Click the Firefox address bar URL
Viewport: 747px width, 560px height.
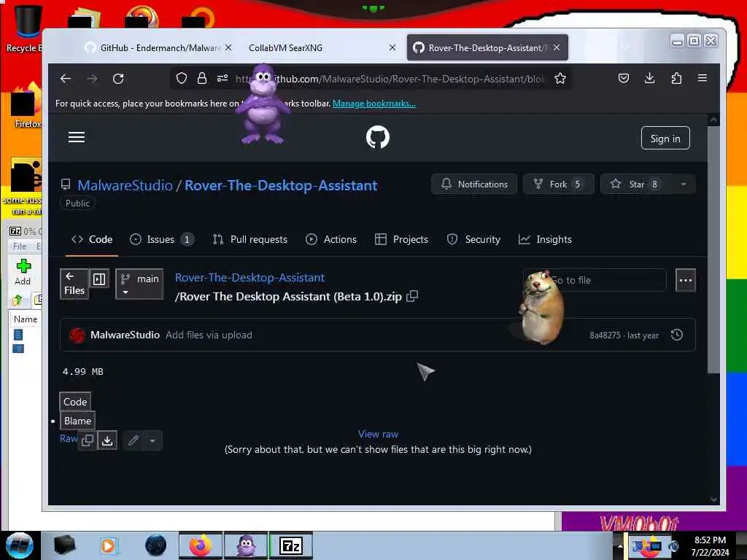pyautogui.click(x=390, y=79)
